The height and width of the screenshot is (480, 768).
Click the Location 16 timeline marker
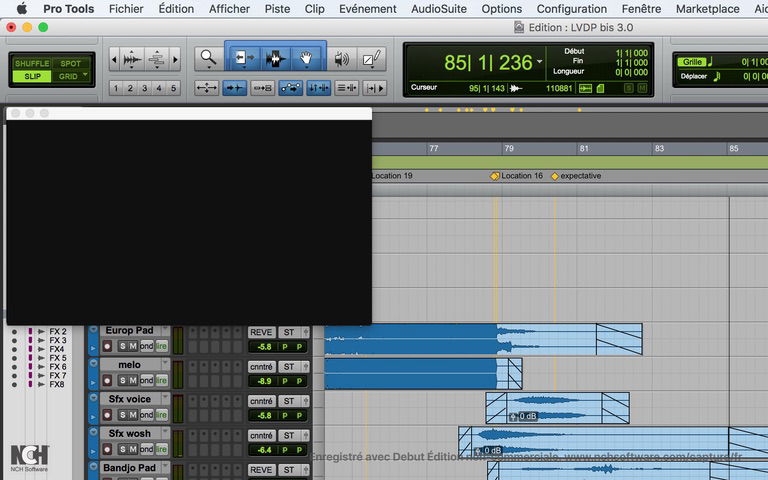pos(494,176)
